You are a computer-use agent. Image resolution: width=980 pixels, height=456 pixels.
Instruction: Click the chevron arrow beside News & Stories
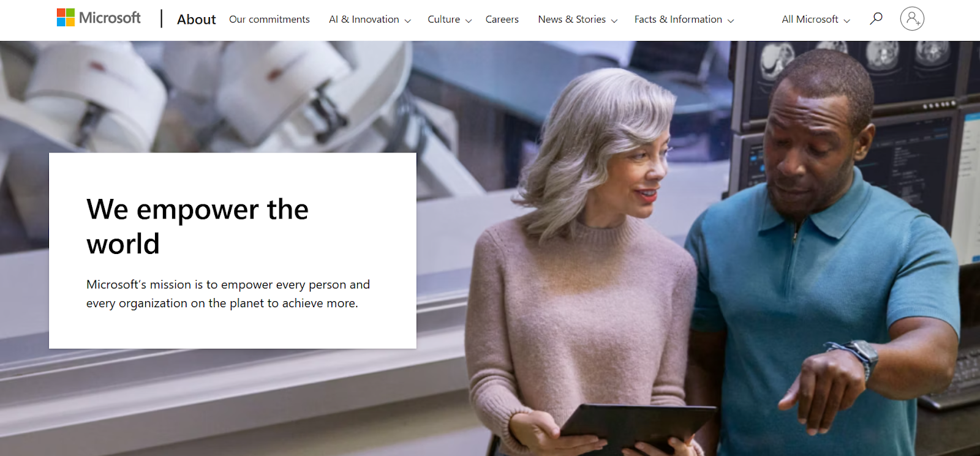[x=614, y=21]
